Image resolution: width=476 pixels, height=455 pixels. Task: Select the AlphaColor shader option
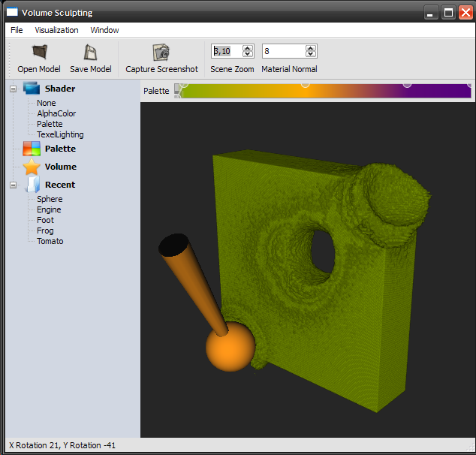click(56, 113)
